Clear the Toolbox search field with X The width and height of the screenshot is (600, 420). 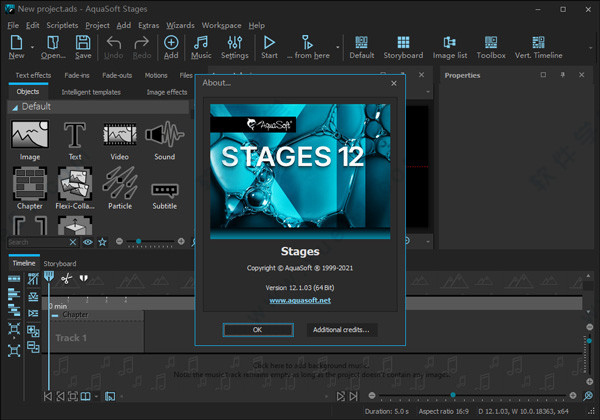point(73,242)
